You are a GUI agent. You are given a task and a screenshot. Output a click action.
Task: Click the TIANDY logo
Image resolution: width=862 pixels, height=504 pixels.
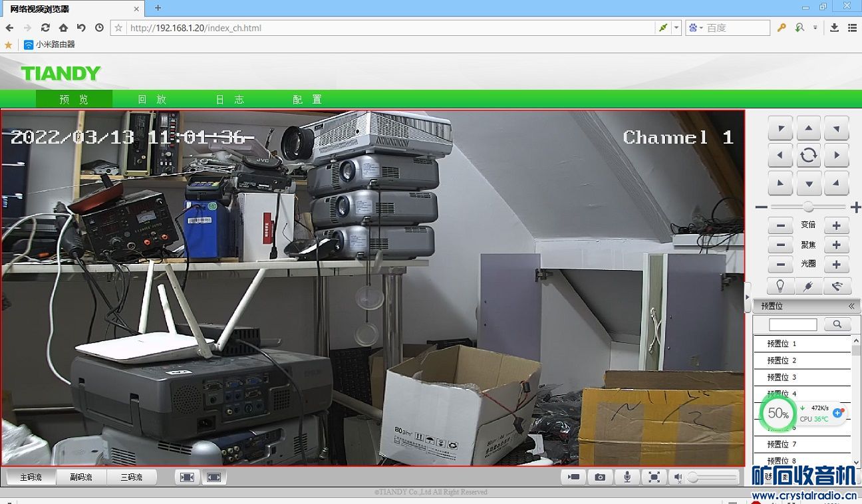(x=61, y=73)
